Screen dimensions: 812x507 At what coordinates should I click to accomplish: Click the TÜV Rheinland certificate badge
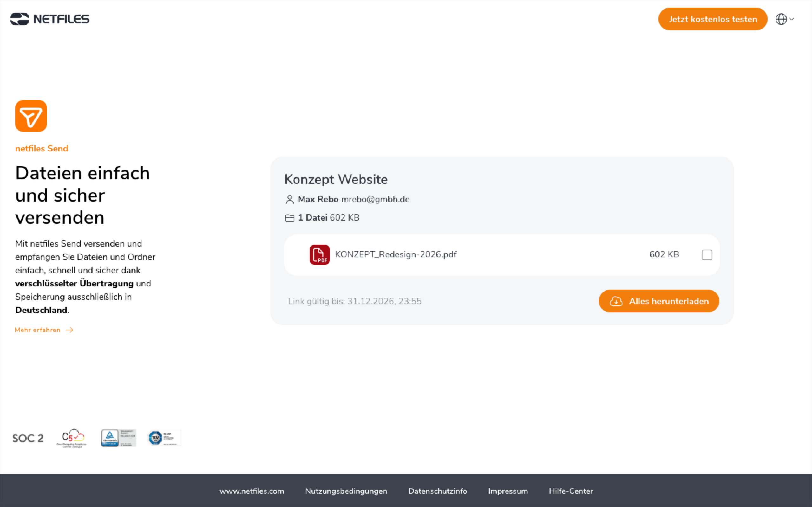118,438
